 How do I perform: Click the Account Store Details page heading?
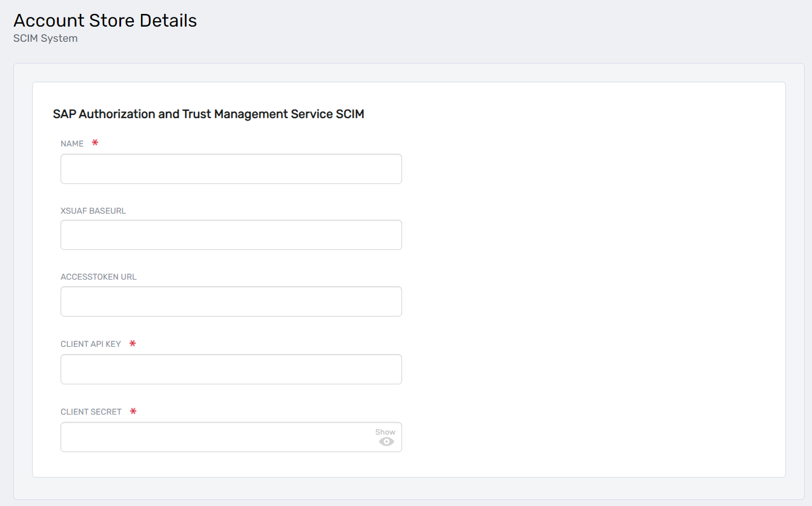click(x=105, y=21)
